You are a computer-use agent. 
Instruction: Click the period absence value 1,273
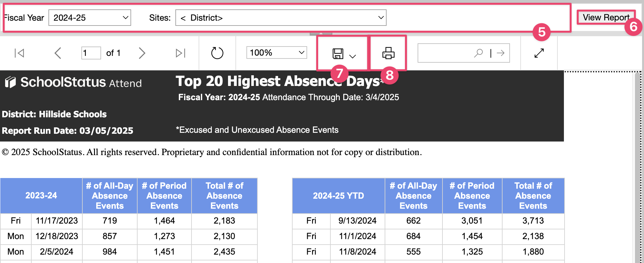pyautogui.click(x=164, y=237)
